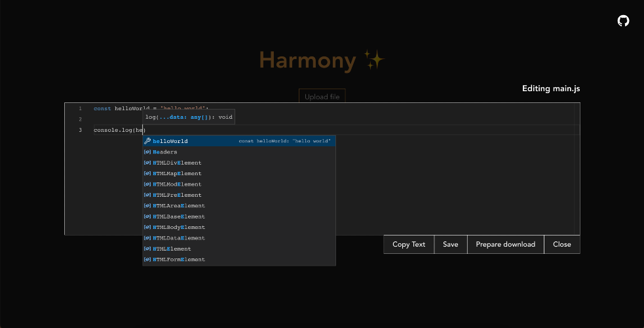The height and width of the screenshot is (328, 644).
Task: Click the wrench icon beside helloWorld suggestion
Action: (147, 141)
